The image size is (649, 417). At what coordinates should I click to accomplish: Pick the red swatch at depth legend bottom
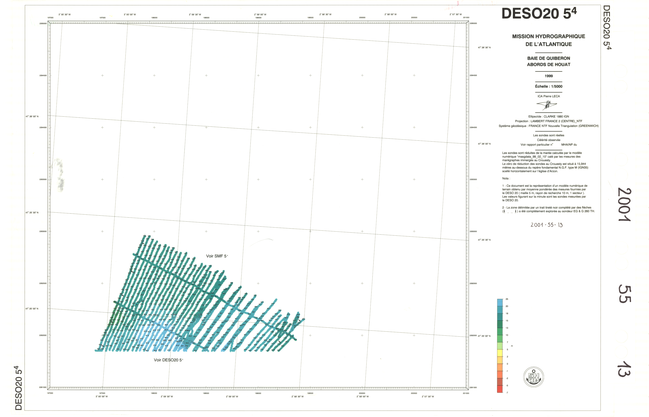pos(500,389)
